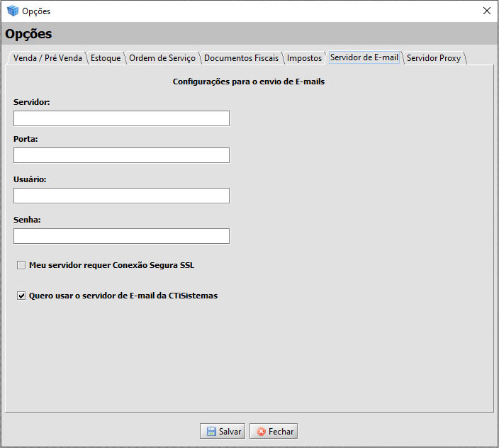Screen dimensions: 499x448
Task: Switch to the Servidor Proxy tab
Action: (433, 58)
